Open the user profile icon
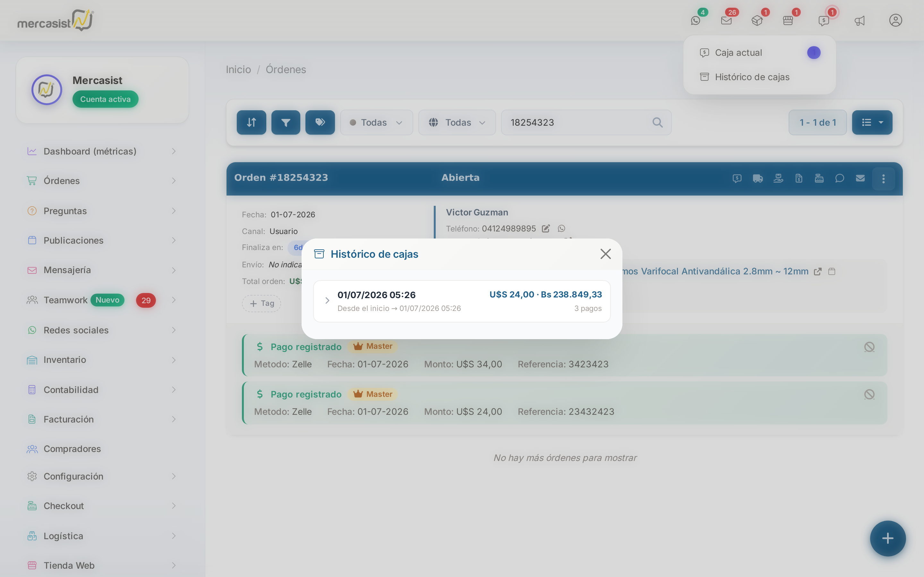The width and height of the screenshot is (924, 577). [x=895, y=20]
